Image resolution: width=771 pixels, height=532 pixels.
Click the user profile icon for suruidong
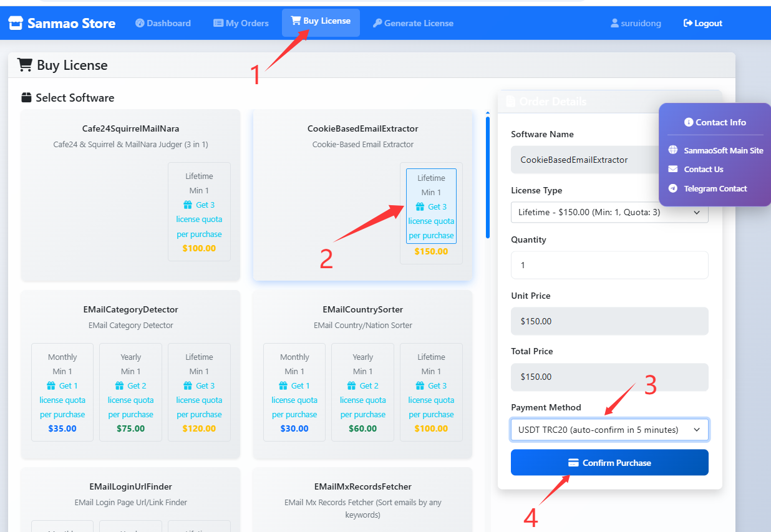click(x=614, y=24)
